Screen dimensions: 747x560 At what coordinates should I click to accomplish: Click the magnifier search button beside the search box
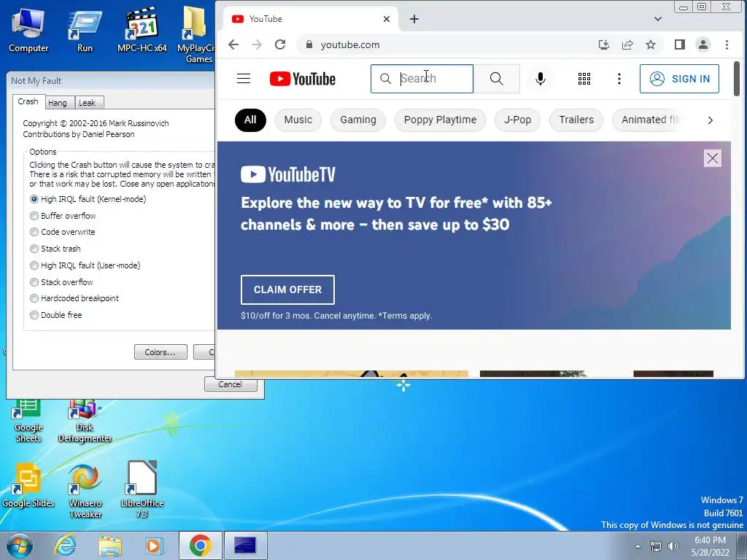[496, 79]
